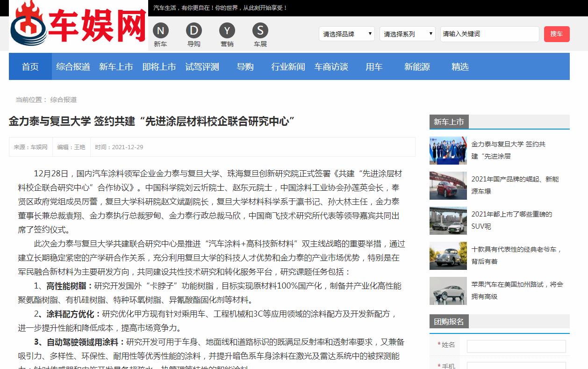Open sidebar link 2021年国产品牌的崛起、新能源车爆
The height and width of the screenshot is (369, 588).
pos(515,185)
